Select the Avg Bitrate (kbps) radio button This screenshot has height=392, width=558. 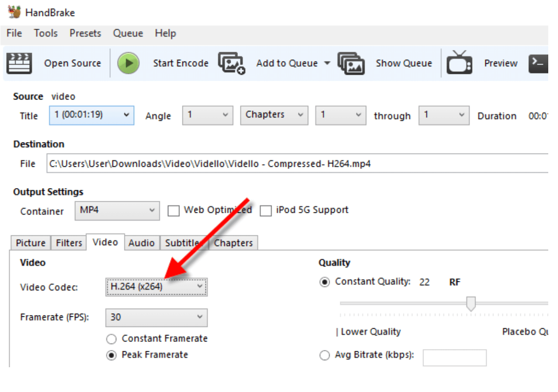click(x=325, y=355)
